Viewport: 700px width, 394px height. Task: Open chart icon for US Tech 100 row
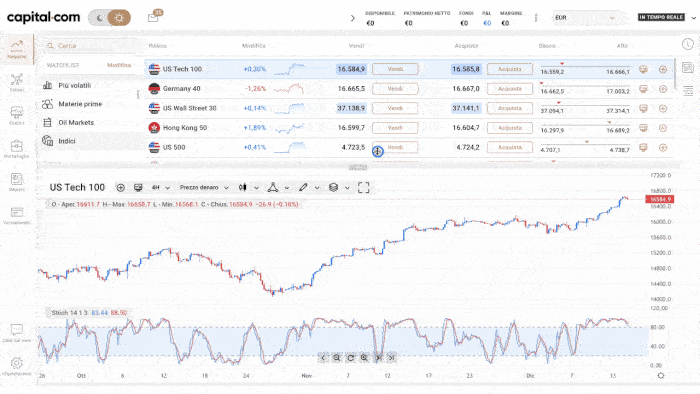point(643,69)
